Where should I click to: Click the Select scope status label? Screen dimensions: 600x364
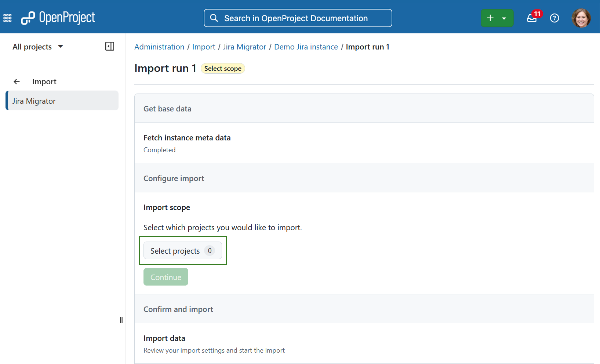(x=223, y=69)
